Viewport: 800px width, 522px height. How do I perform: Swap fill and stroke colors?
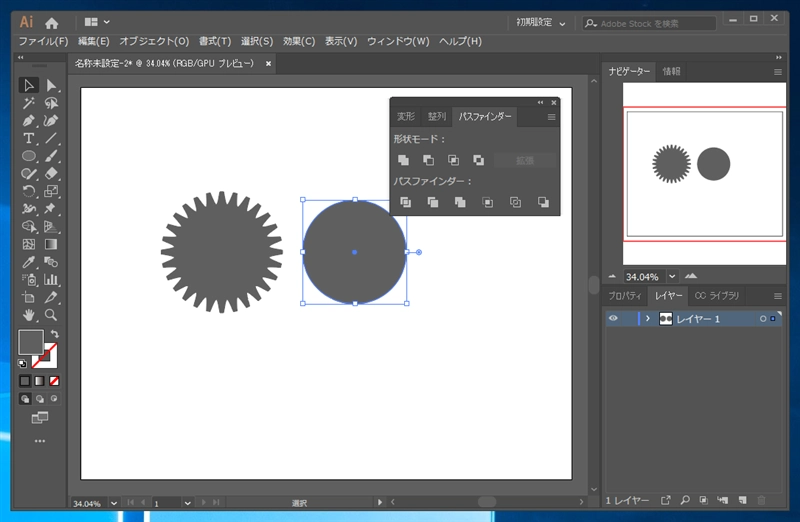(x=55, y=334)
